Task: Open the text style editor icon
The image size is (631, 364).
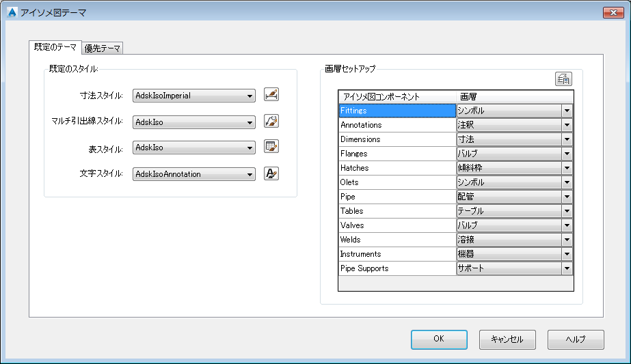Action: coord(271,173)
